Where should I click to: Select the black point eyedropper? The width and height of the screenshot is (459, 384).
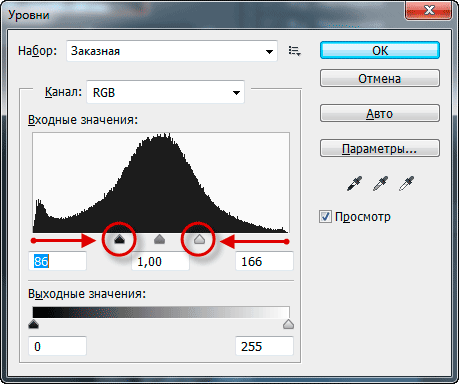coord(354,184)
